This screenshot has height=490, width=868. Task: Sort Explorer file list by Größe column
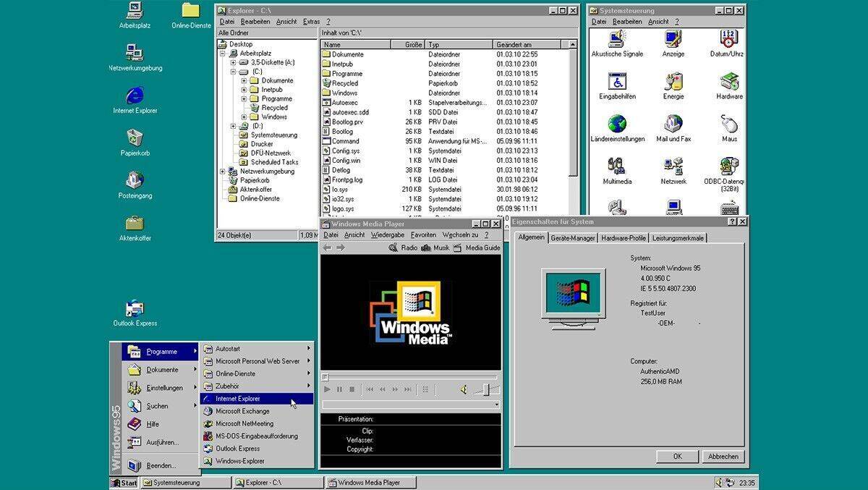pos(407,45)
